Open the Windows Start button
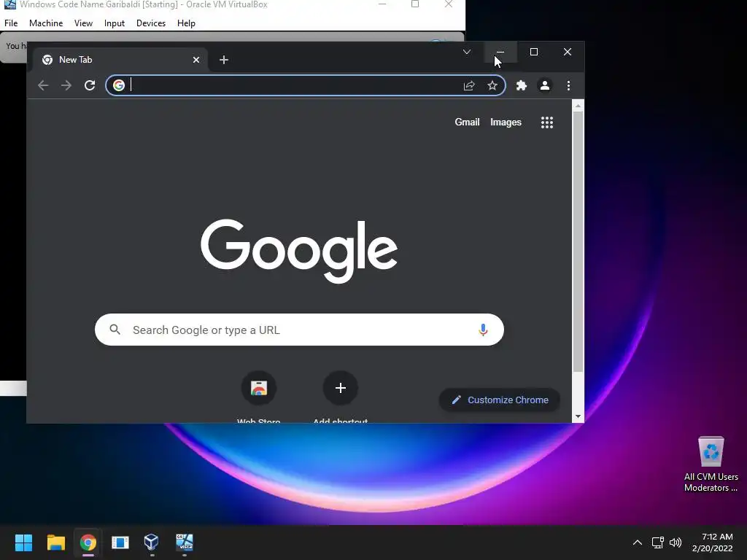 (23, 542)
